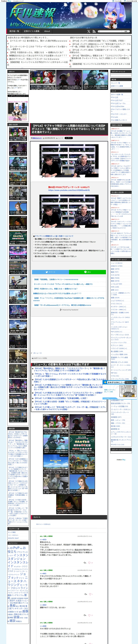Open feed link 無職転生の主人公ってあんなガチクズ
The width and height of the screenshot is (138, 644).
pyautogui.click(x=57, y=293)
